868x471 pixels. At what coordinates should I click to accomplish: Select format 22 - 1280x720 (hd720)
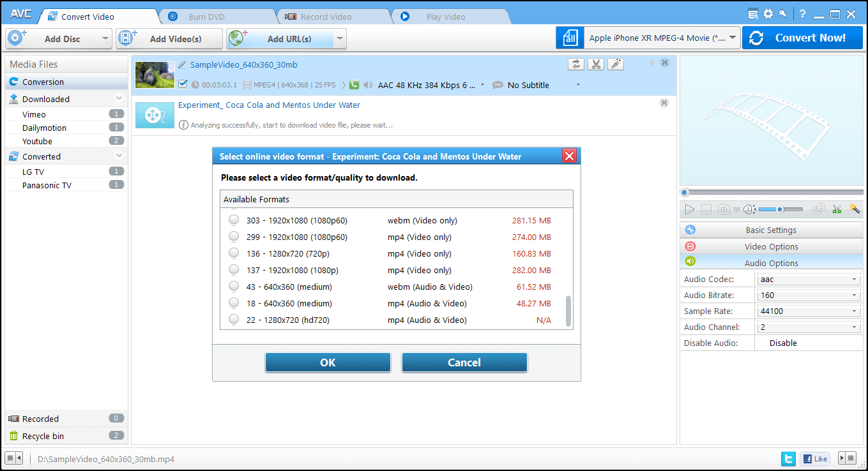[x=234, y=320]
